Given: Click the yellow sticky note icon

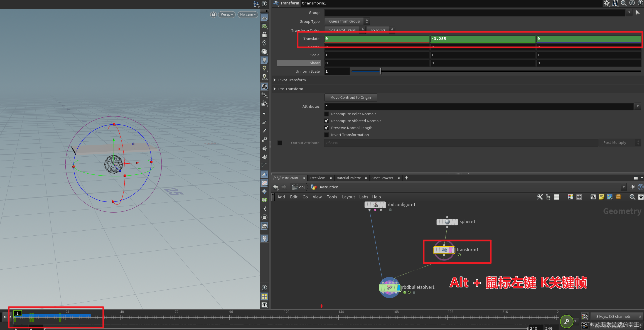Looking at the screenshot, I should 601,197.
